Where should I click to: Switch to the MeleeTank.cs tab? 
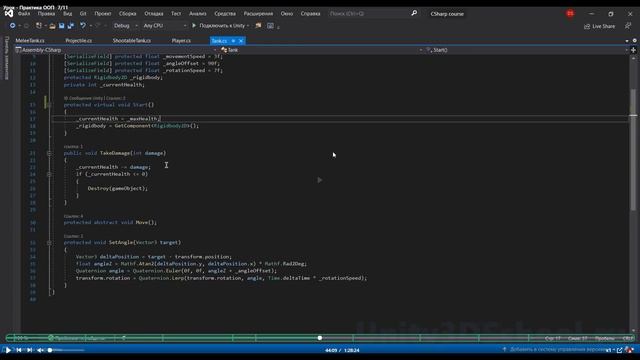tap(30, 41)
